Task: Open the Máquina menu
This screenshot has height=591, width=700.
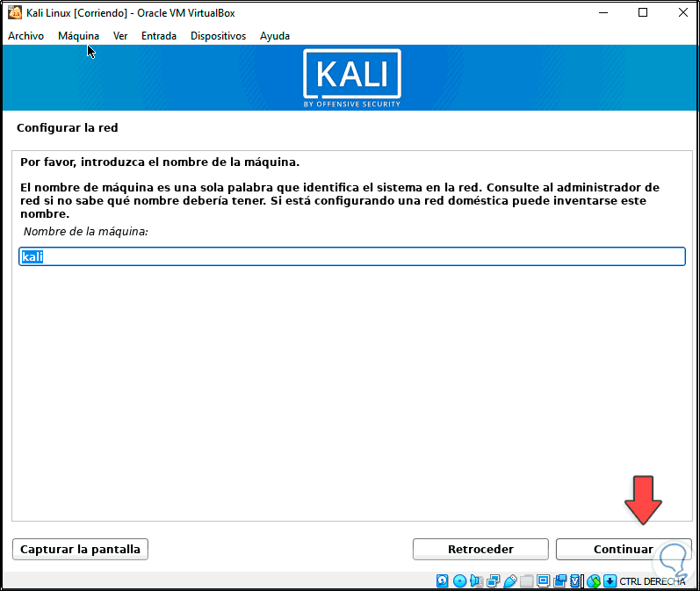Action: 78,36
